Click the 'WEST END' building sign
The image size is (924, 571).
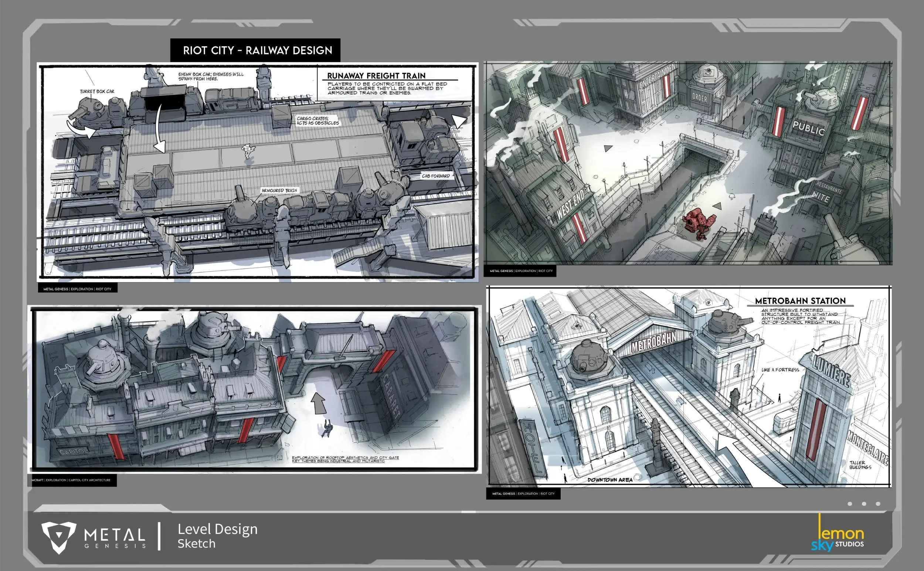coord(571,204)
